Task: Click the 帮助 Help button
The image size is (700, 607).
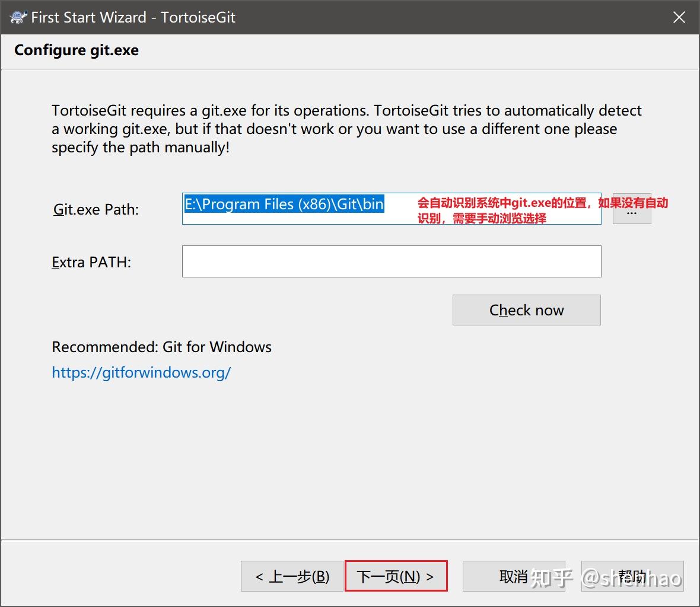Action: point(631,576)
